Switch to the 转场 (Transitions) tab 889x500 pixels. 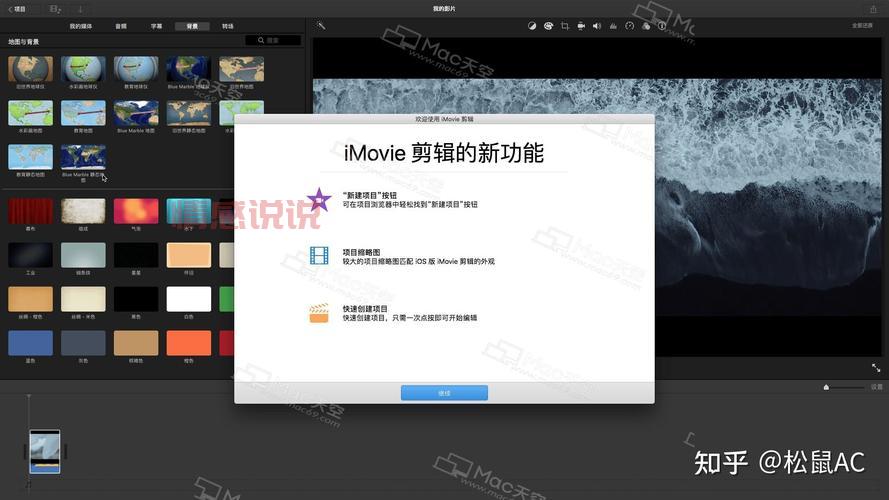(x=228, y=25)
